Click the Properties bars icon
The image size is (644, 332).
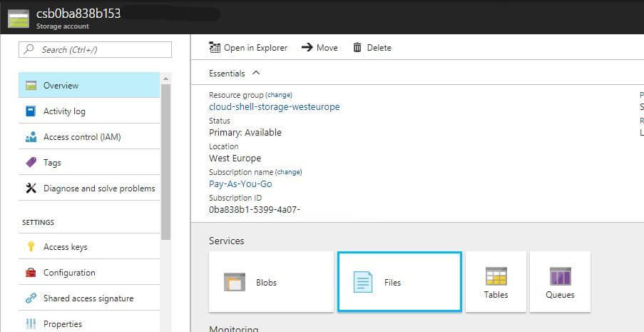point(31,324)
